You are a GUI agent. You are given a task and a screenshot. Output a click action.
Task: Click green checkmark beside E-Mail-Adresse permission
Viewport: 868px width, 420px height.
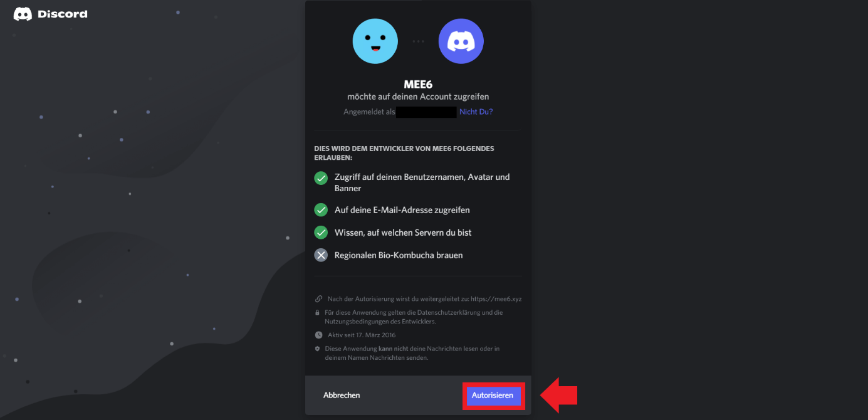pos(321,210)
